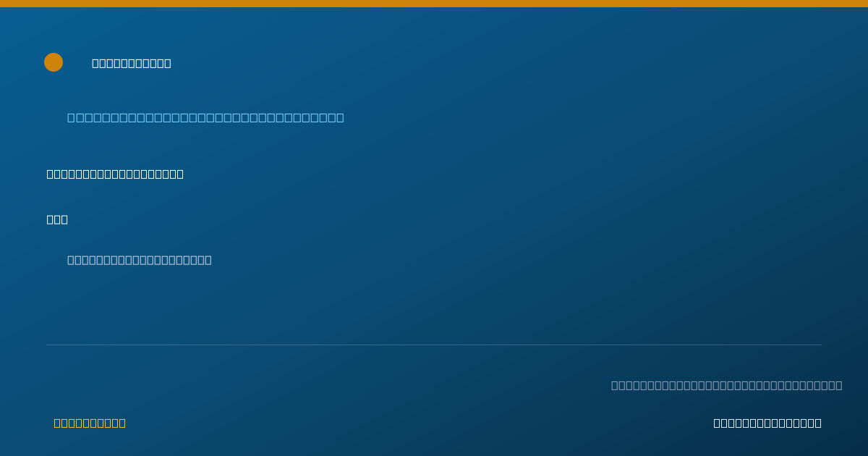Click the last box of the white footer text

click(x=818, y=423)
